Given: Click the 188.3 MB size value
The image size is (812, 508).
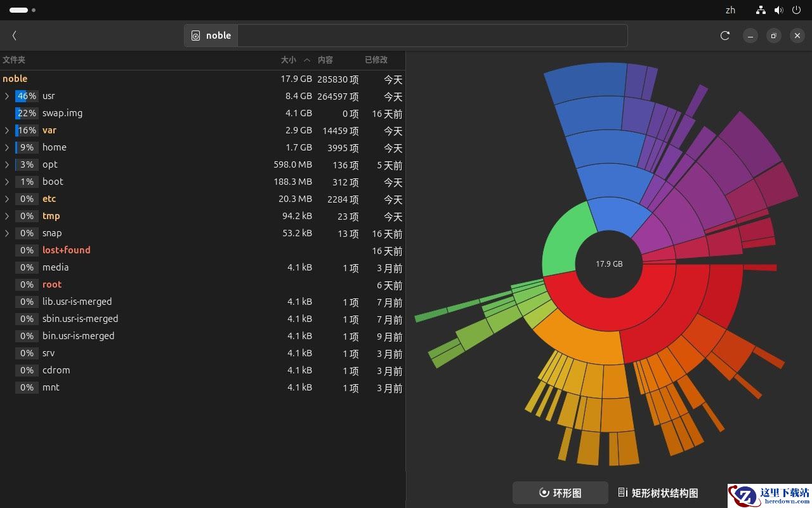Looking at the screenshot, I should 292,182.
